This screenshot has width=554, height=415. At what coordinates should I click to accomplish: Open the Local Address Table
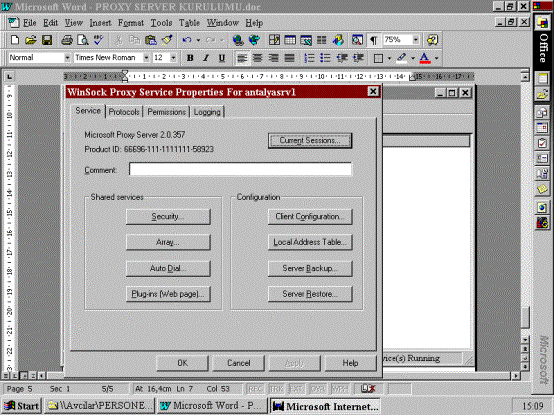pos(310,242)
